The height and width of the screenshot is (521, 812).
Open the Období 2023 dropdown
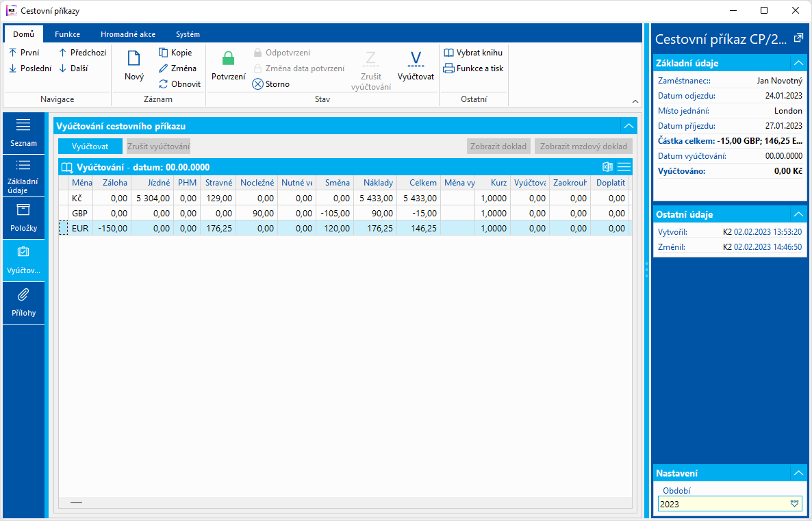tap(795, 504)
